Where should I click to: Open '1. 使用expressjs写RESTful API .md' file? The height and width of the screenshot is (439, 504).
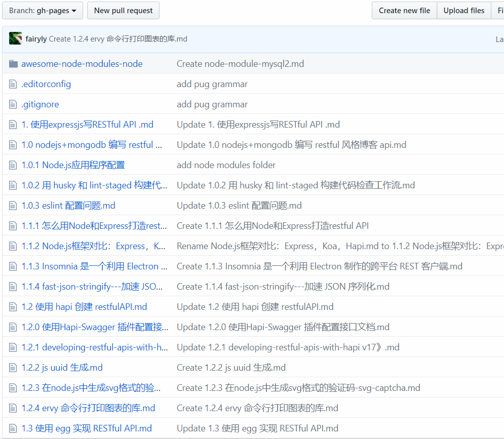pyautogui.click(x=88, y=125)
